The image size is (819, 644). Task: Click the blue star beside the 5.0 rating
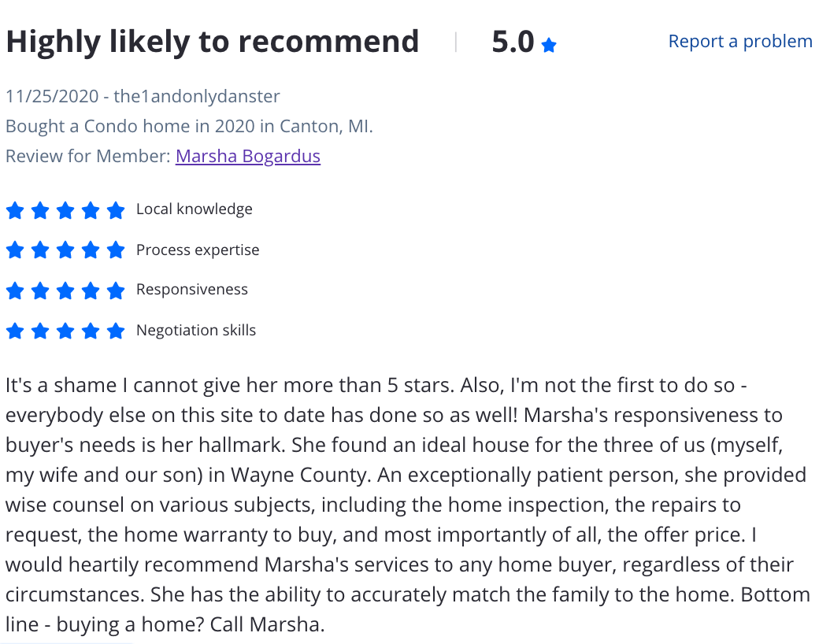coord(549,46)
